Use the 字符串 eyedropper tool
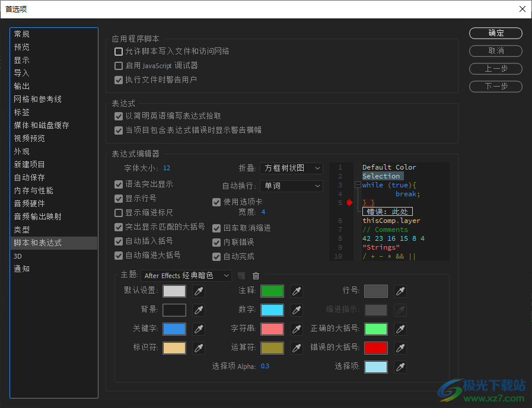The width and height of the screenshot is (532, 408). pyautogui.click(x=297, y=329)
